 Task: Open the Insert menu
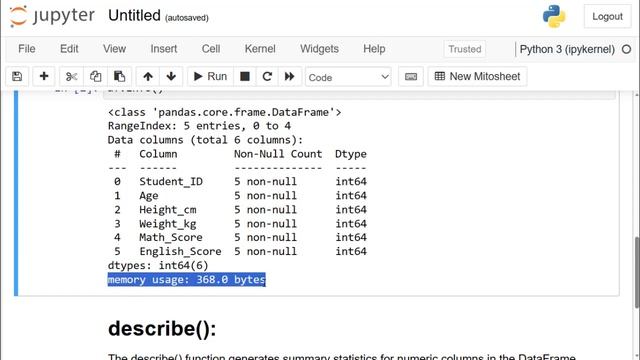(164, 49)
